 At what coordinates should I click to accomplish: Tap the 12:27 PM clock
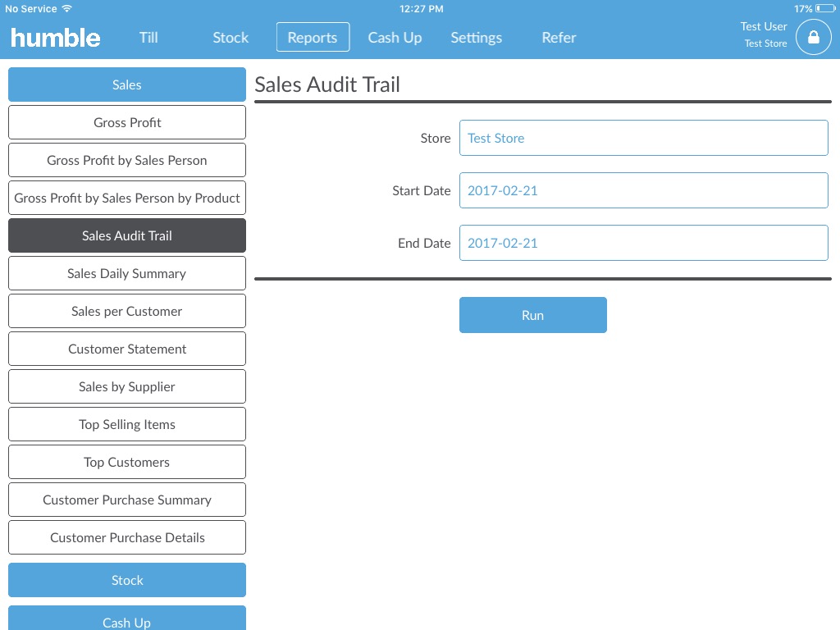coord(422,8)
